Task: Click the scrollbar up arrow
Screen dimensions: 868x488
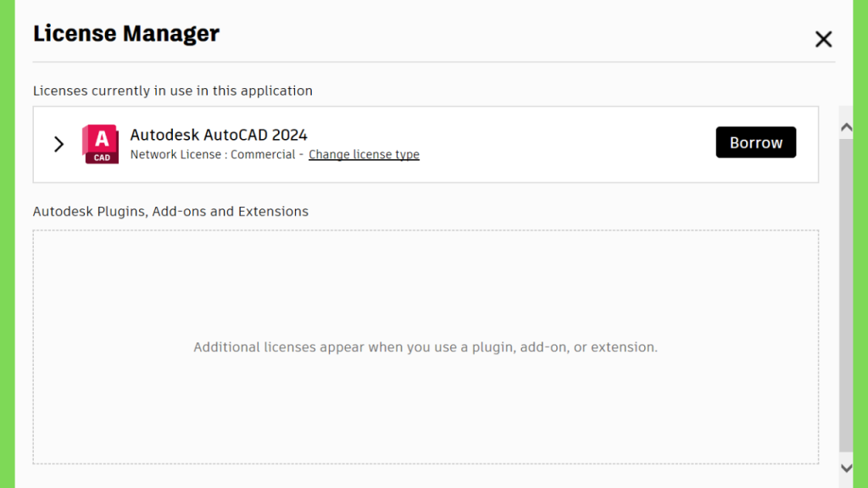Action: click(846, 128)
